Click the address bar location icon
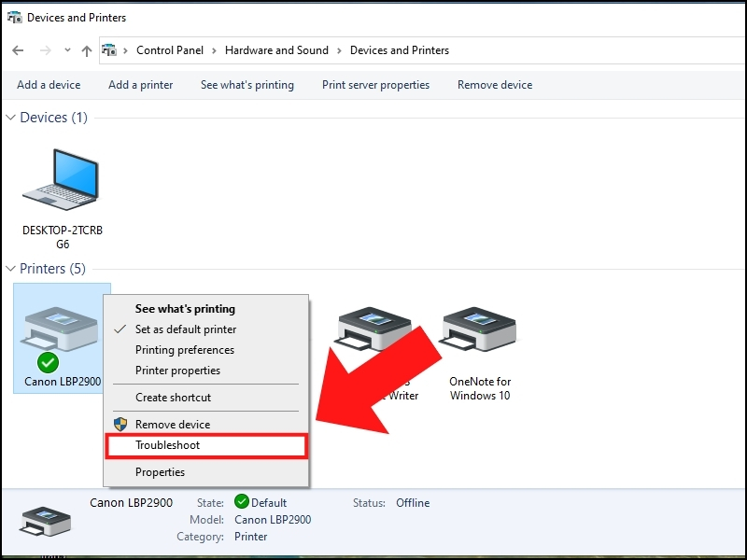Screen dimensions: 747x560 click(x=109, y=50)
